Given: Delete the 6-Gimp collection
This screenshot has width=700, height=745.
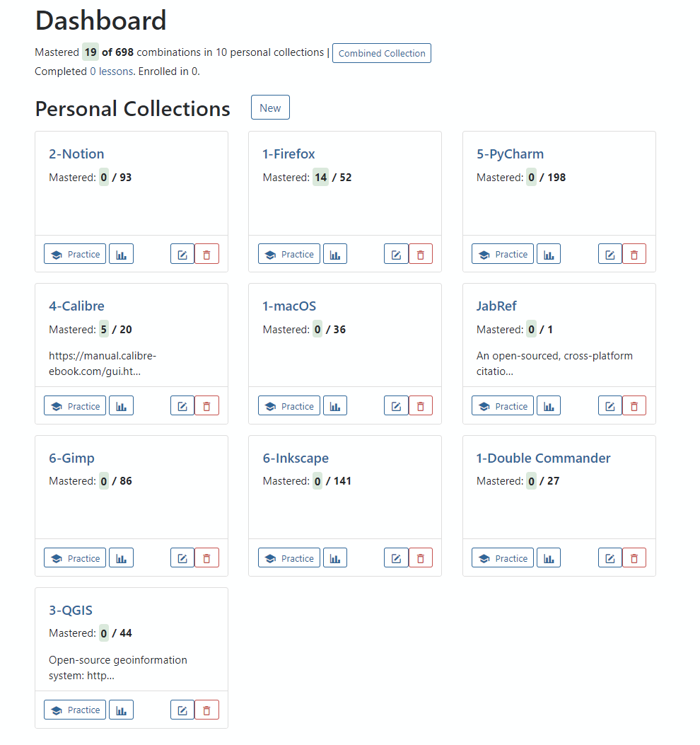Looking at the screenshot, I should pyautogui.click(x=206, y=558).
